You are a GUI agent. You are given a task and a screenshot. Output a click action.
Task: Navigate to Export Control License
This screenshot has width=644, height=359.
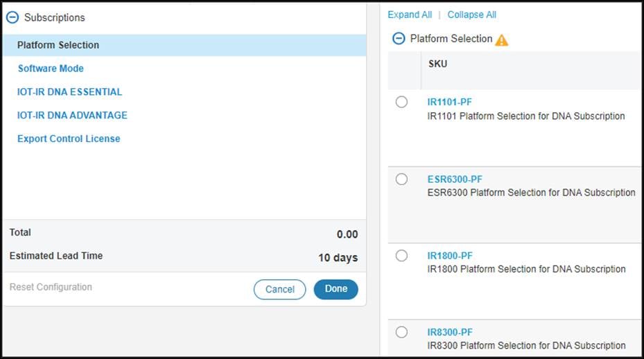click(69, 139)
